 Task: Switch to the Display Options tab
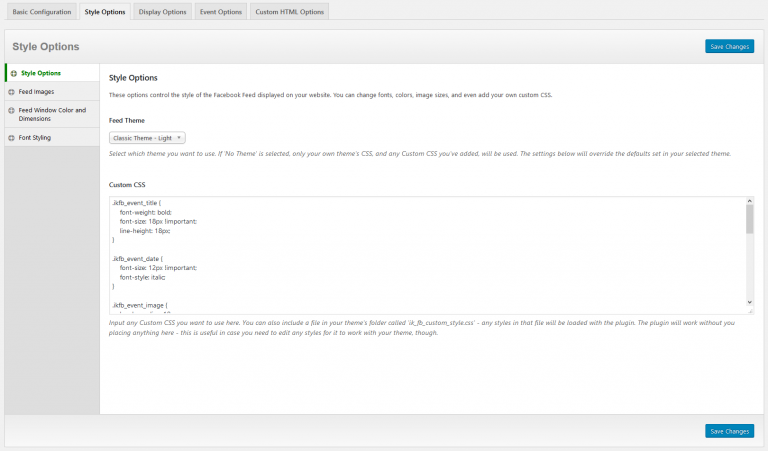(162, 12)
